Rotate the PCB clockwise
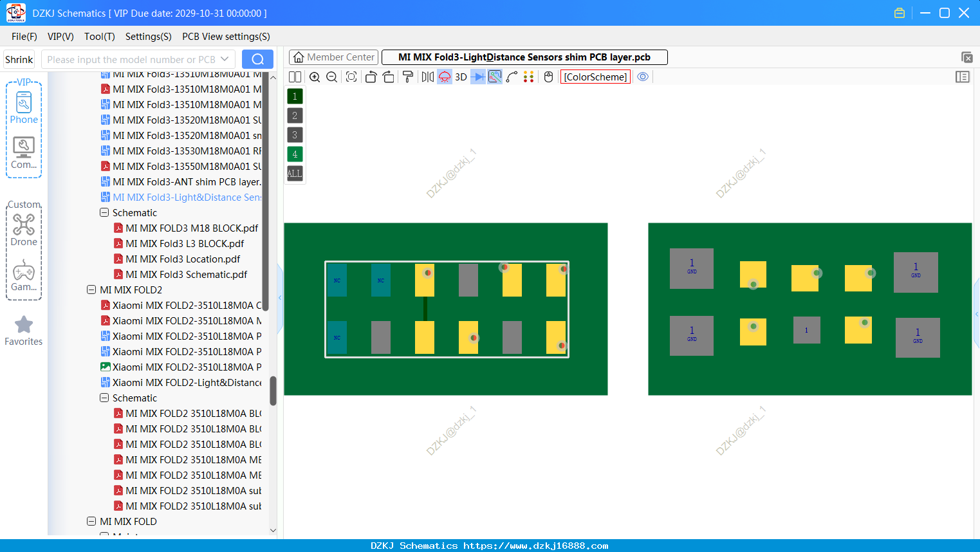 click(x=388, y=77)
